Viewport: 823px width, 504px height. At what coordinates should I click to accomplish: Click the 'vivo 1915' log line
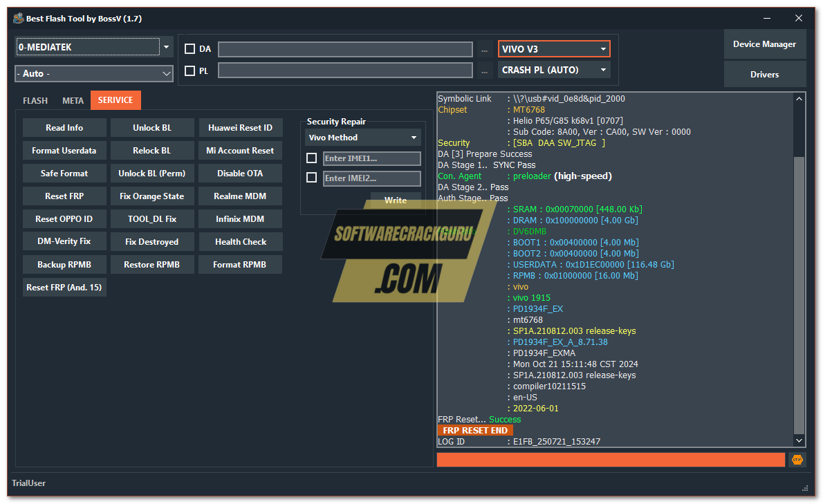point(531,297)
